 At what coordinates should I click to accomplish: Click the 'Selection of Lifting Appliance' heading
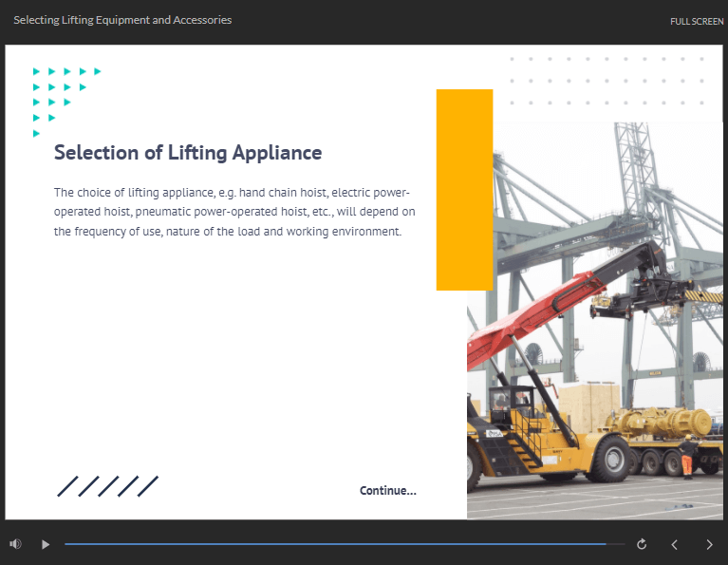[x=188, y=152]
